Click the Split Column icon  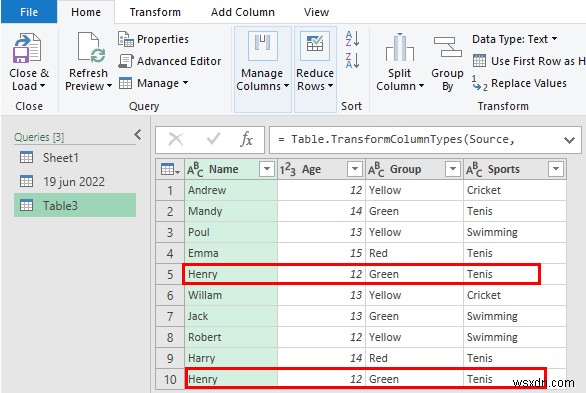[400, 47]
